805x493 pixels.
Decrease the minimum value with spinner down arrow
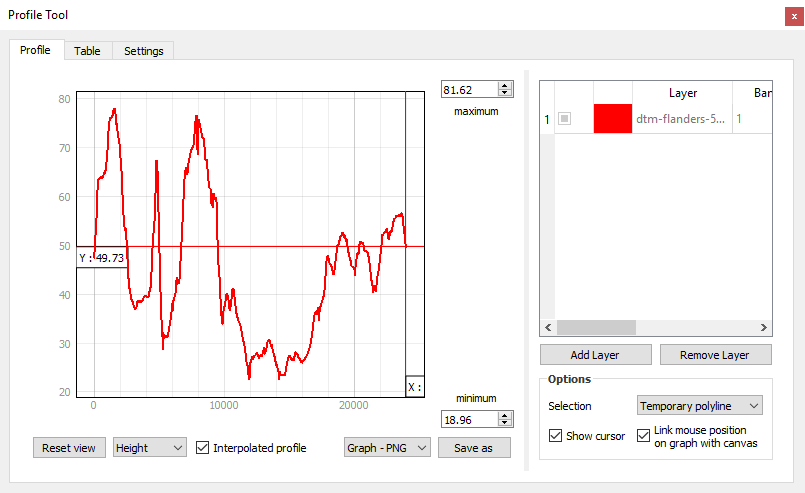tap(505, 424)
